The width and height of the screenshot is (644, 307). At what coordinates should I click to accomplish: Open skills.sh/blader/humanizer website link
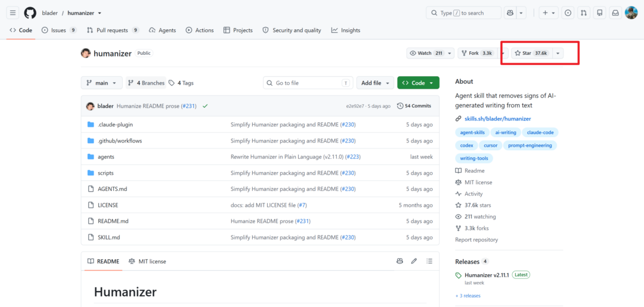[x=498, y=119]
